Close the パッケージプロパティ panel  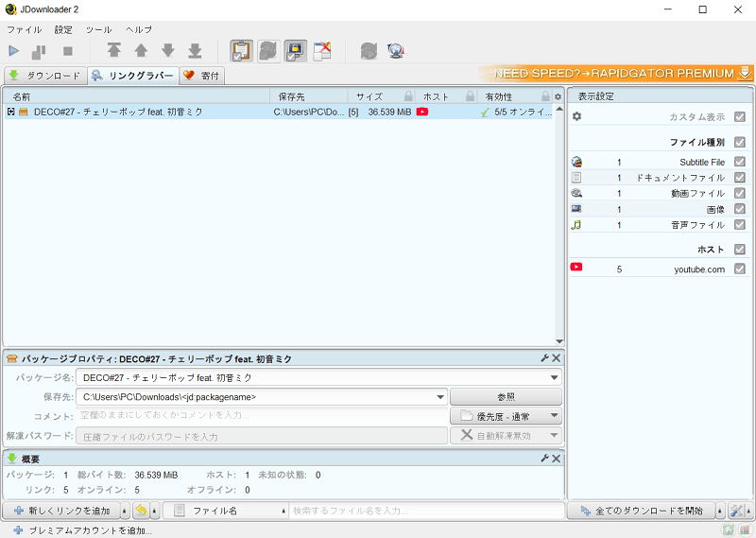556,358
